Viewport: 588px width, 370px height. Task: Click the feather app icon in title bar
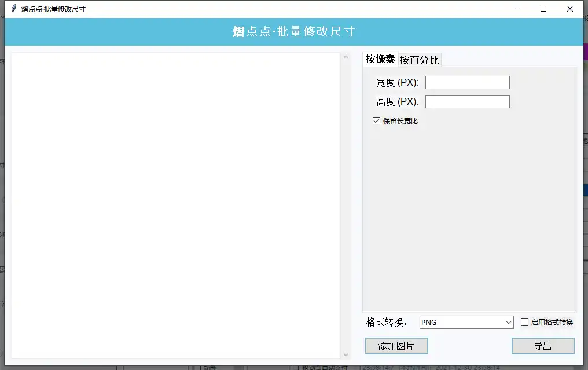point(13,9)
